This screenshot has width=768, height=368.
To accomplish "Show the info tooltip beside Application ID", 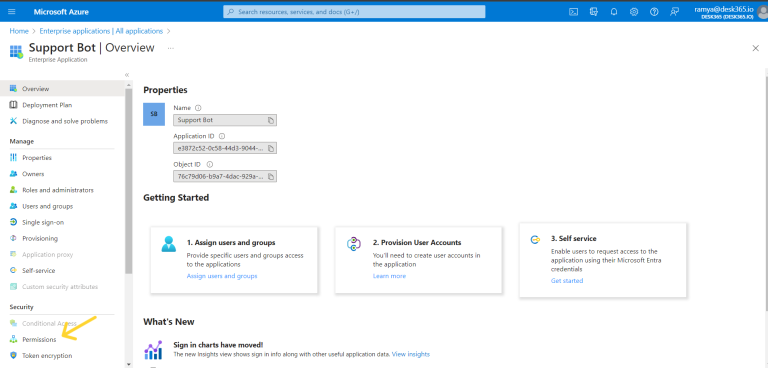I will [221, 136].
